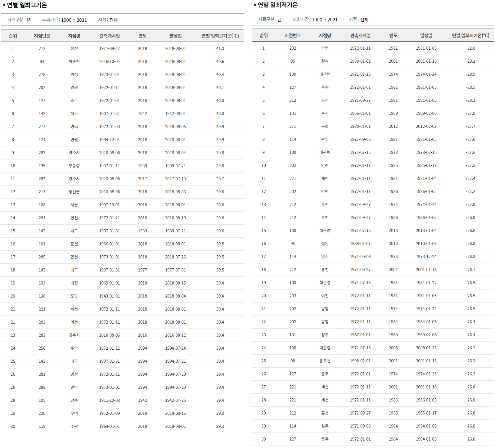Select the 정선군 station cell
Viewport: 495px width, 448px height.
[74, 192]
